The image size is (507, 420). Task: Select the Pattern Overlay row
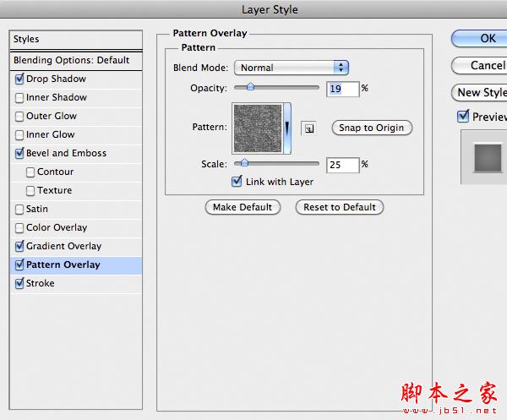click(76, 265)
